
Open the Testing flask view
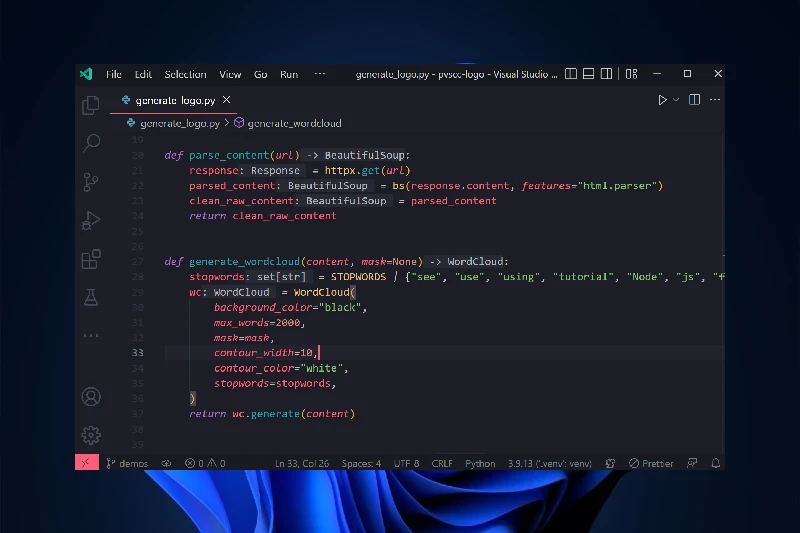(x=91, y=297)
